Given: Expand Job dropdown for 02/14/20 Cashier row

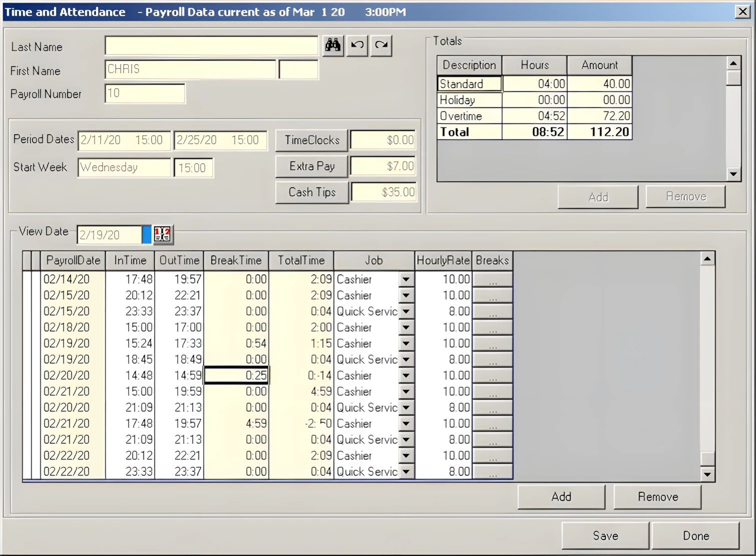Looking at the screenshot, I should (406, 280).
